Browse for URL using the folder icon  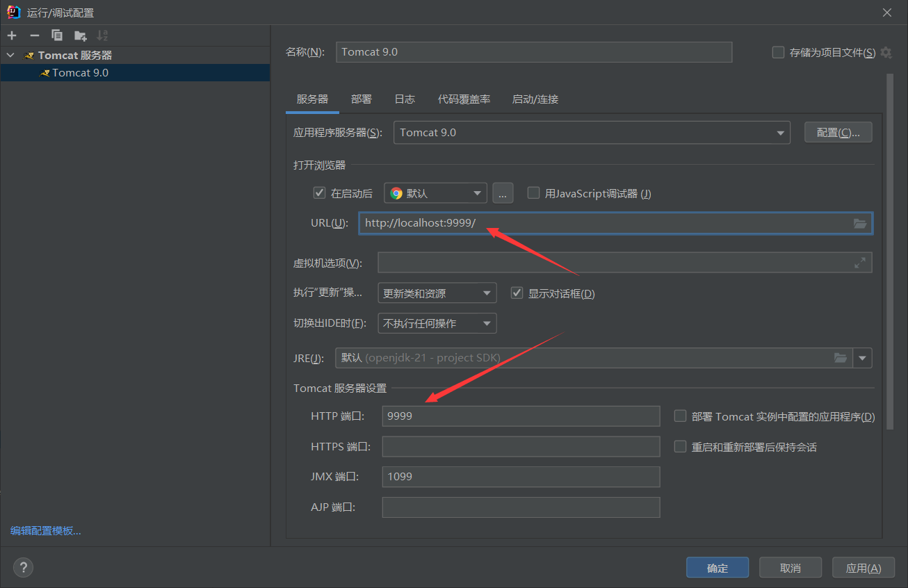(x=860, y=223)
